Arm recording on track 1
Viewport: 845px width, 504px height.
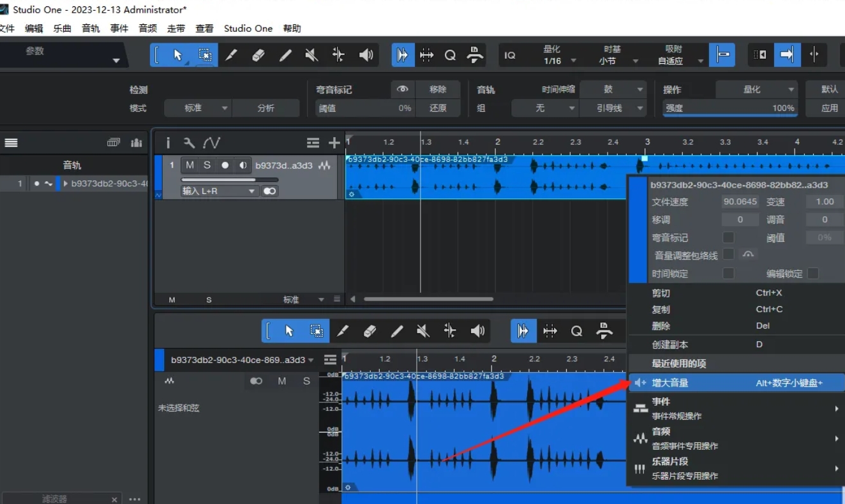coord(225,165)
